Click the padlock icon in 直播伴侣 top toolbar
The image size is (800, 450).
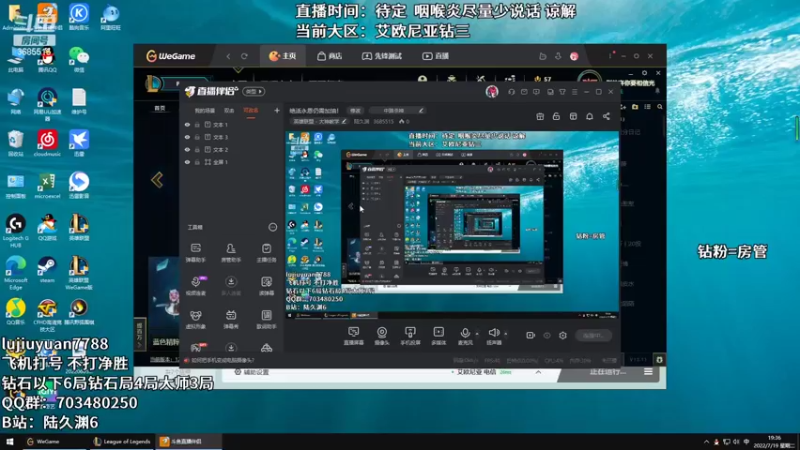(x=556, y=116)
